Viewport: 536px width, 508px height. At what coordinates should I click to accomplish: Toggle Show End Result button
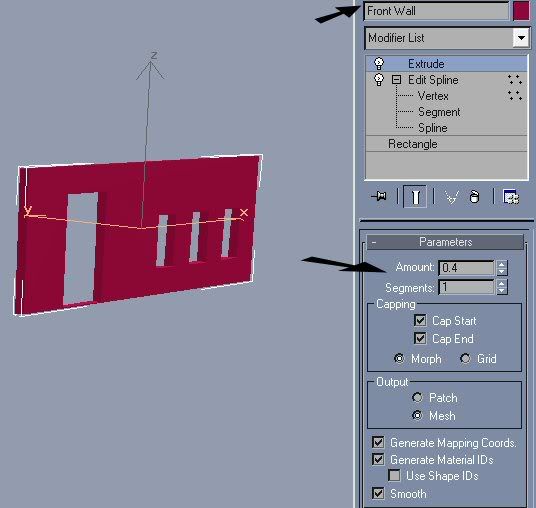[x=415, y=197]
